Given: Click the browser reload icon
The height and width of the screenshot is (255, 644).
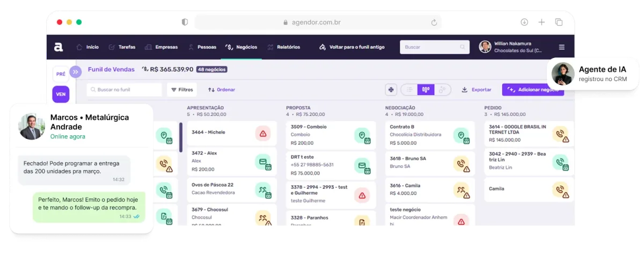Looking at the screenshot, I should pyautogui.click(x=434, y=23).
